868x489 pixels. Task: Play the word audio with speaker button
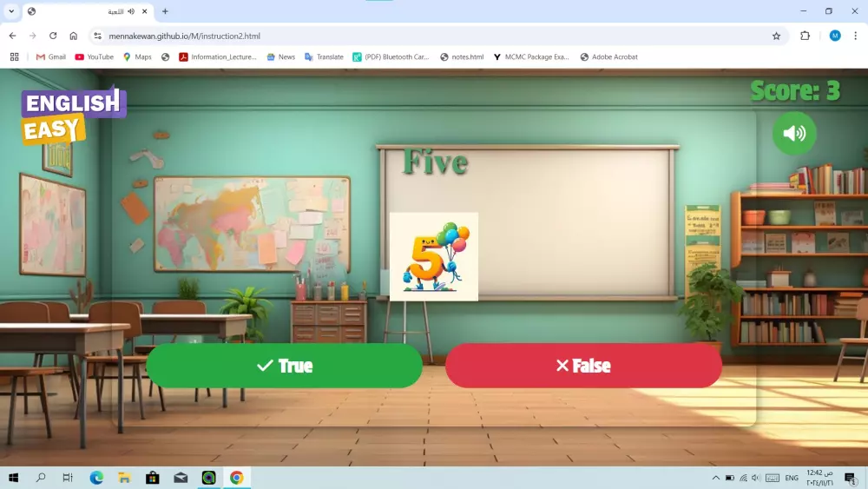pyautogui.click(x=794, y=133)
